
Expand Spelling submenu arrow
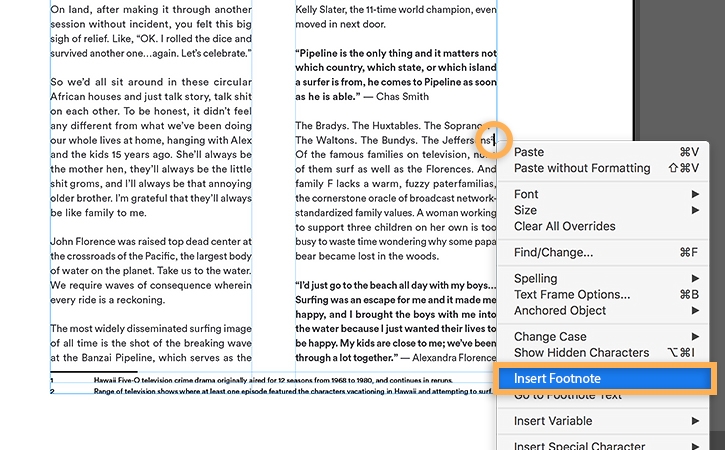coord(695,278)
